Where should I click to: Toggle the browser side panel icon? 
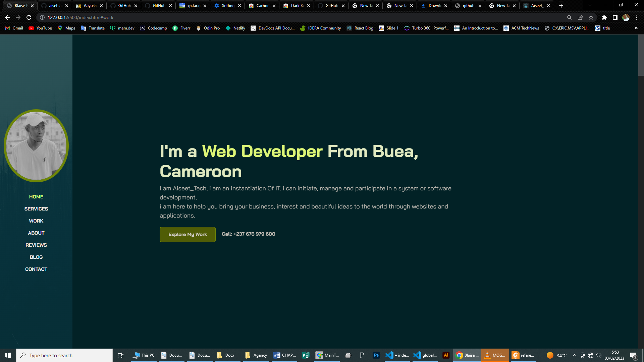coord(615,17)
